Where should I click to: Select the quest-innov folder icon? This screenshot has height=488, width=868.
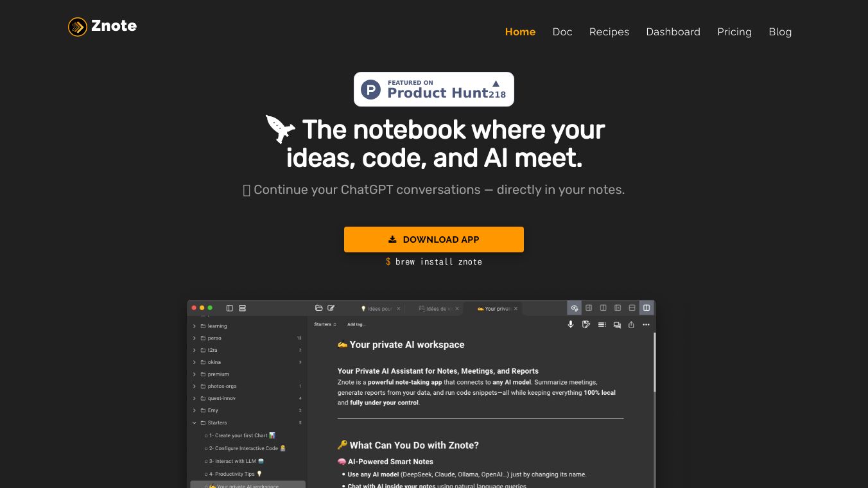203,399
